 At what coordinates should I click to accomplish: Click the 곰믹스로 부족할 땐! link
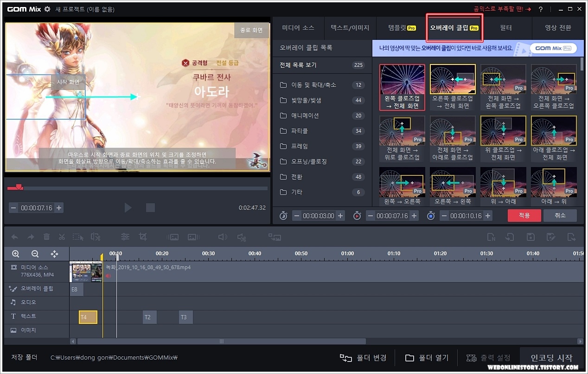pyautogui.click(x=502, y=9)
